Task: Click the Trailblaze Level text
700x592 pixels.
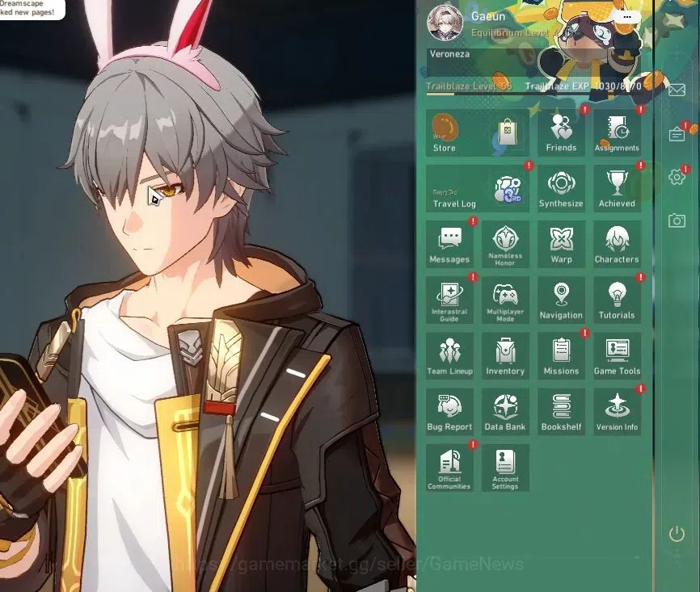Action: coord(469,86)
